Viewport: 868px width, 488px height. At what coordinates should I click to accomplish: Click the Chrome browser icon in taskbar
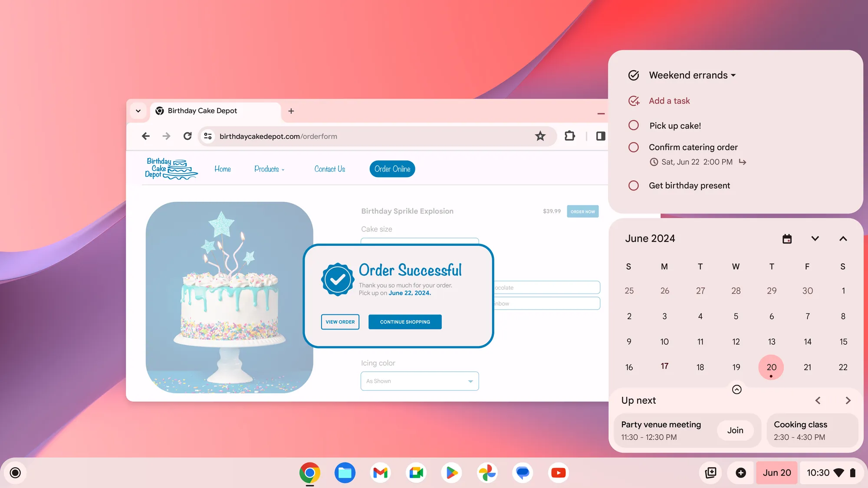(309, 472)
